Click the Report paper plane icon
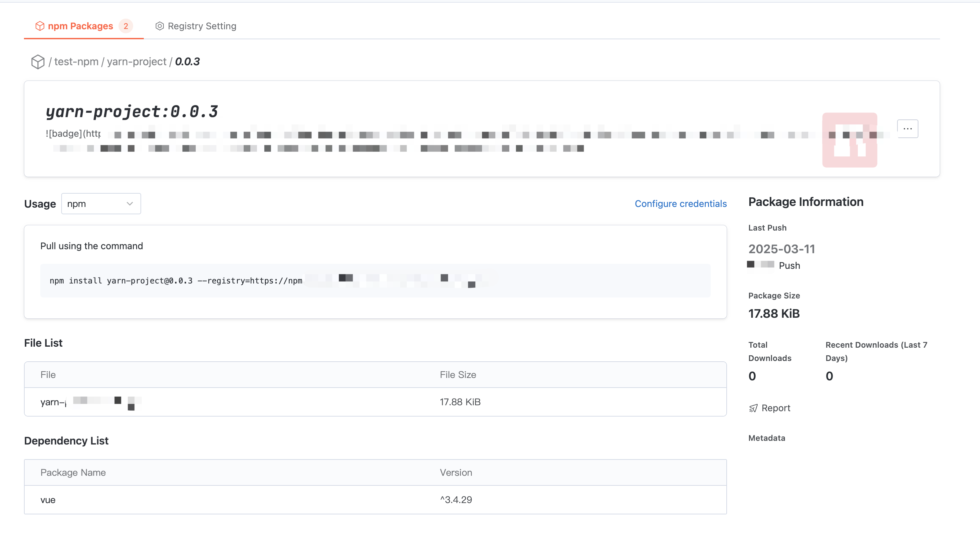 coord(753,408)
